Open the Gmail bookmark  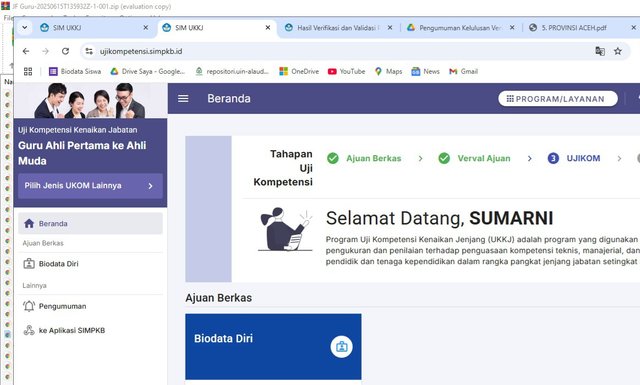[463, 71]
